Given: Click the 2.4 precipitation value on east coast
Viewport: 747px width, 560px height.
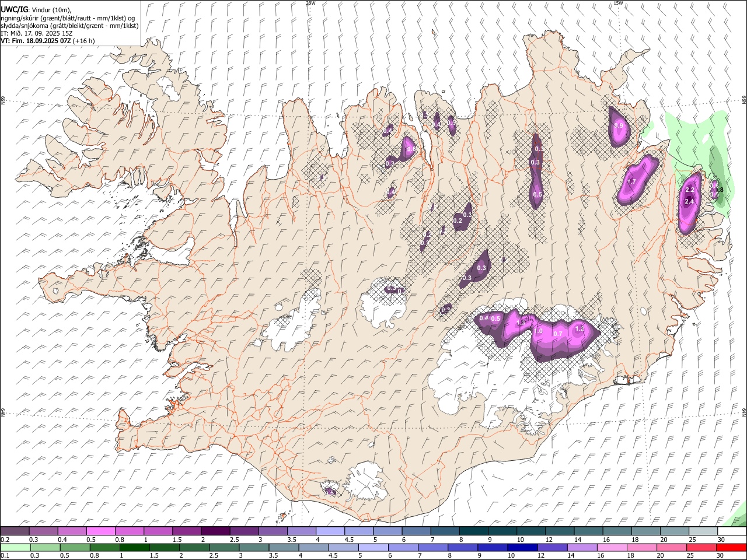Looking at the screenshot, I should click(689, 201).
